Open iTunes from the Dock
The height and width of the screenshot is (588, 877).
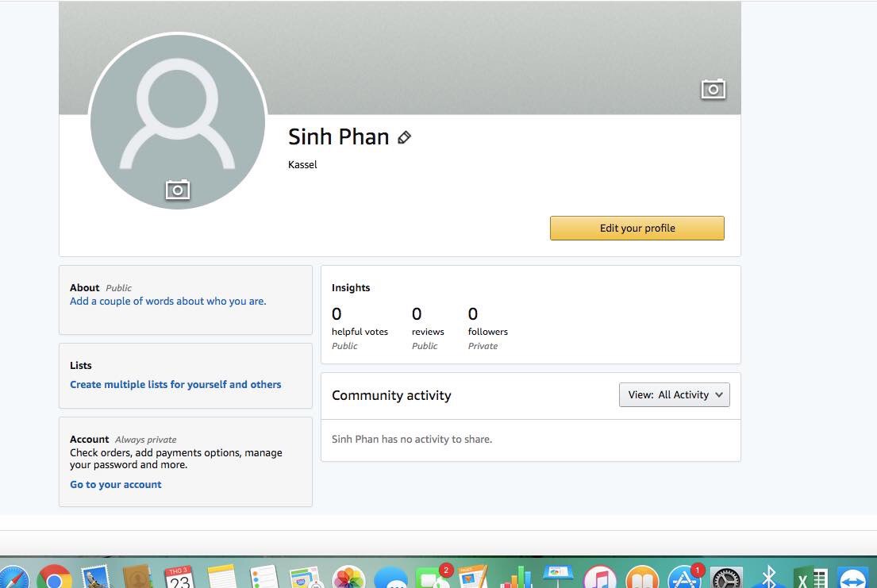[x=599, y=578]
